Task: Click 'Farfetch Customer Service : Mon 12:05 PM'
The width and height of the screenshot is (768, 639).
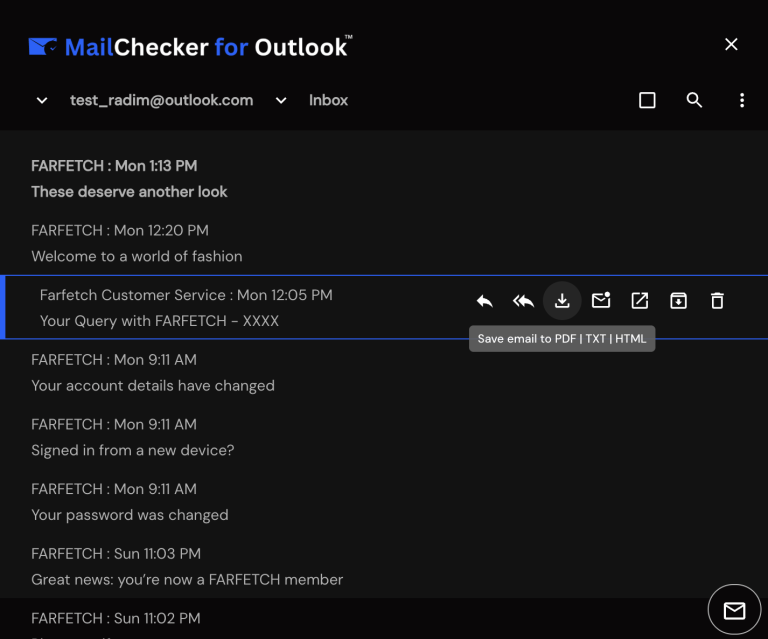Action: [x=186, y=295]
